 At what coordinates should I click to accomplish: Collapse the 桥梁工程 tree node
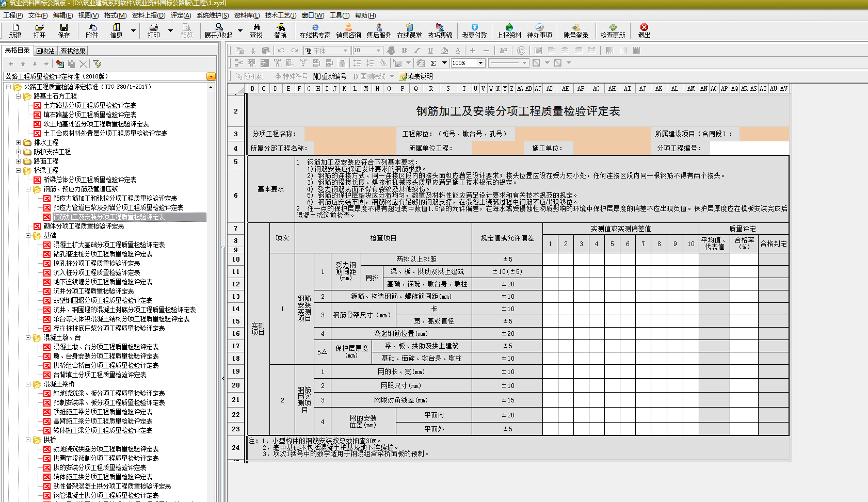coord(18,170)
